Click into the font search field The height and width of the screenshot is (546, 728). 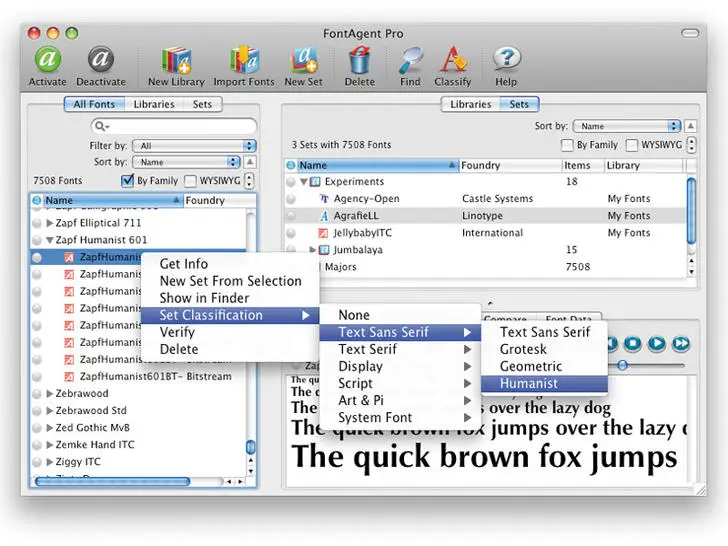pos(174,126)
